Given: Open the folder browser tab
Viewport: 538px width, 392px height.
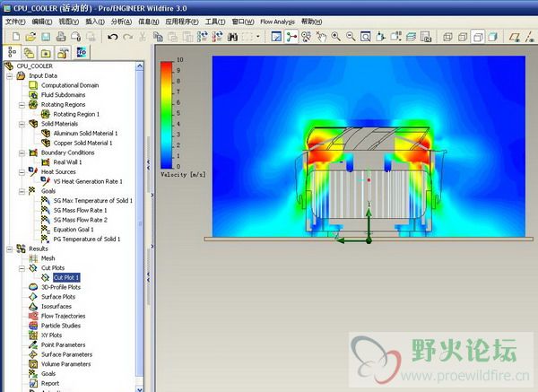Looking at the screenshot, I should 29,53.
